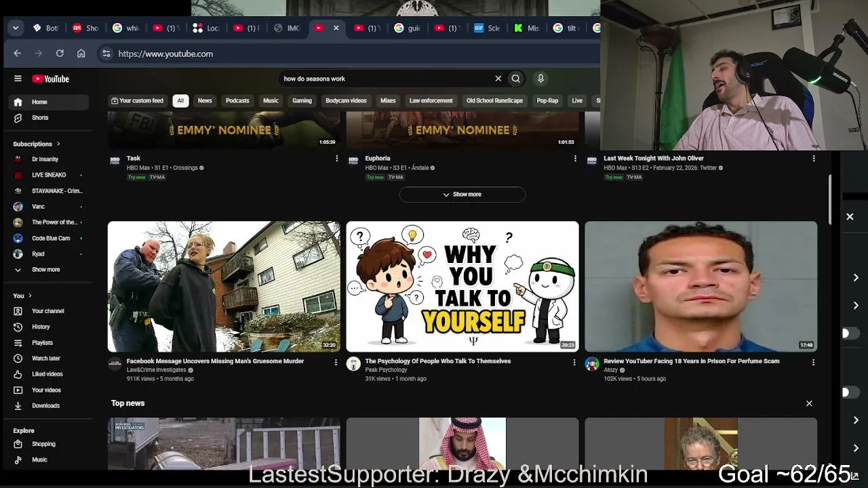Select the Bodycam videos chip

coord(346,101)
